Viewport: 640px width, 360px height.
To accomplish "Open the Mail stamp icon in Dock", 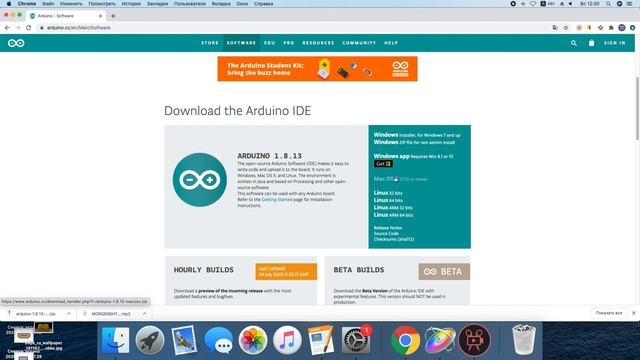I will pyautogui.click(x=184, y=340).
